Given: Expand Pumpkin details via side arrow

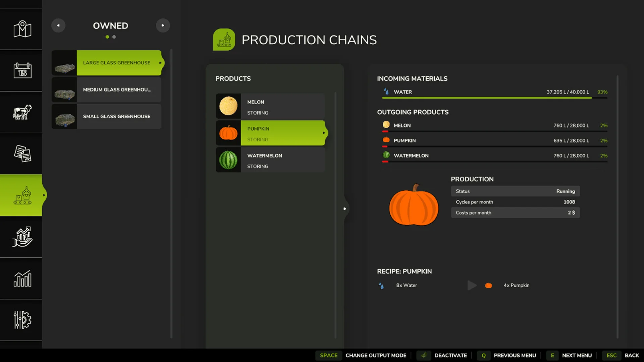Looking at the screenshot, I should (325, 133).
